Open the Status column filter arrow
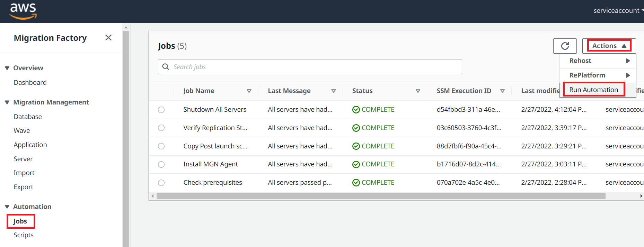 [418, 91]
